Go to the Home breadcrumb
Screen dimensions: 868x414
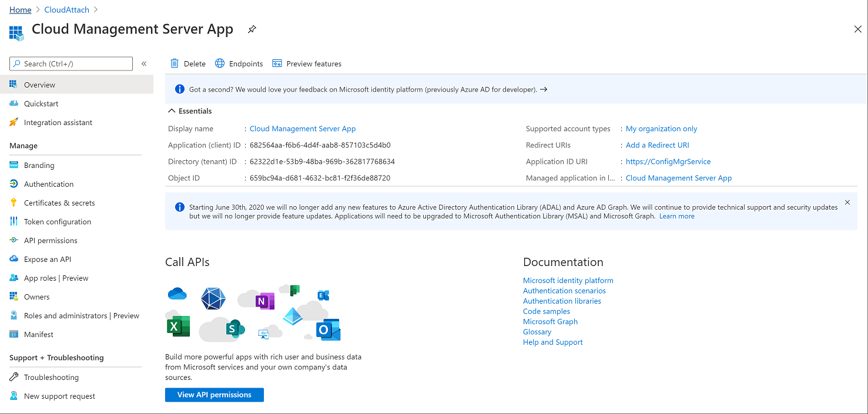(21, 10)
